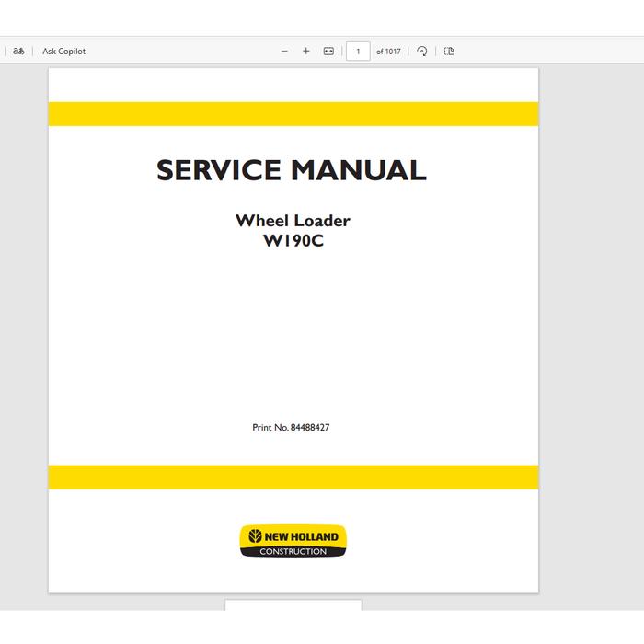Click the translate (aあ) icon in toolbar
This screenshot has width=644, height=644.
pos(18,52)
